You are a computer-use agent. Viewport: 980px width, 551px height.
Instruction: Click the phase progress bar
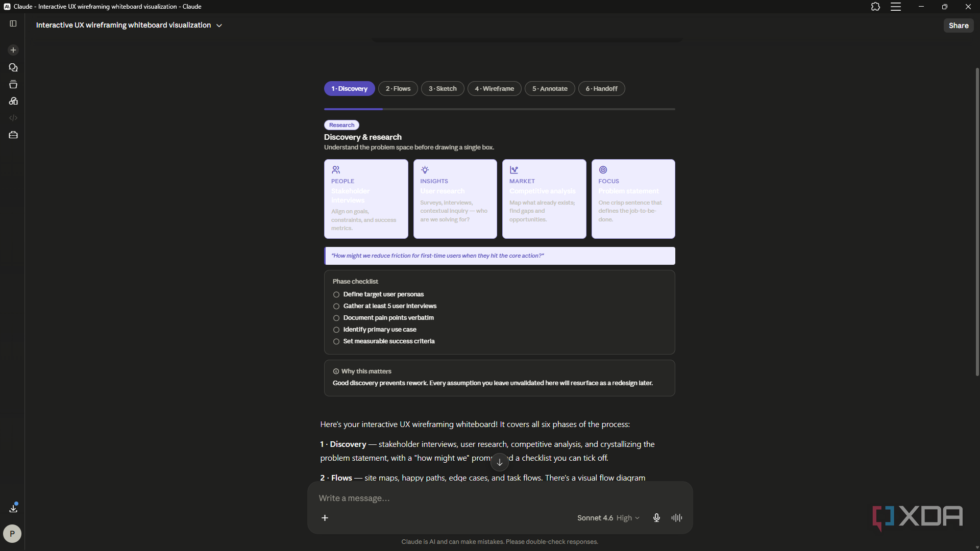(x=500, y=109)
